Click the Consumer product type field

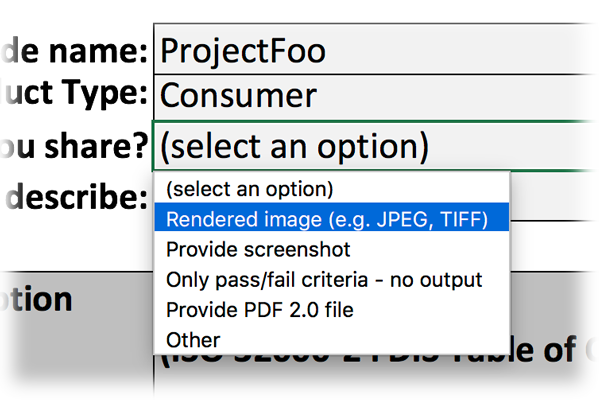[377, 97]
